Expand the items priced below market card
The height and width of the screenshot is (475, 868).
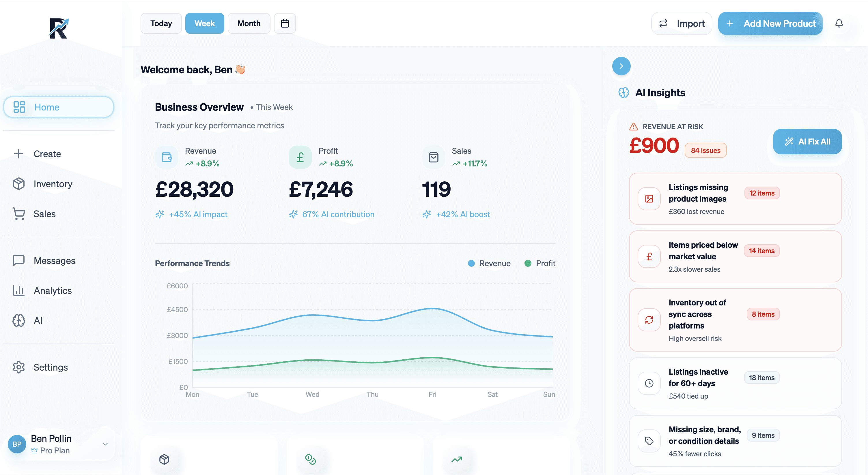click(735, 256)
